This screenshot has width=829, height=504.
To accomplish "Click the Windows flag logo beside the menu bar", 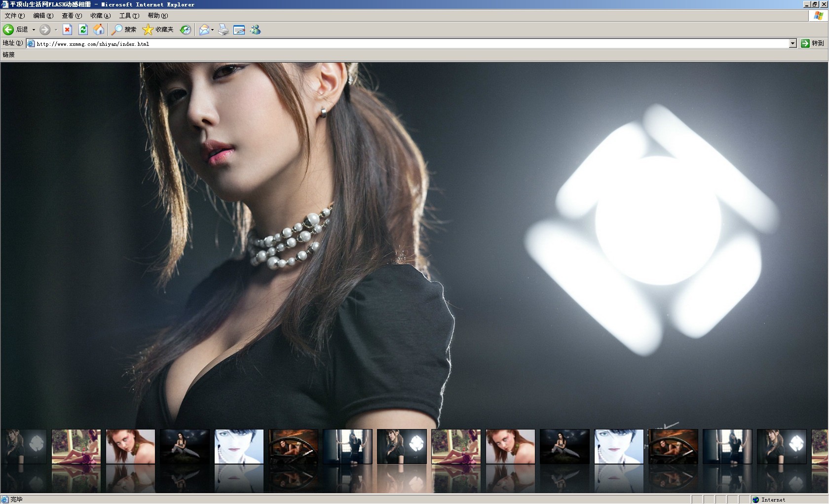I will [818, 16].
